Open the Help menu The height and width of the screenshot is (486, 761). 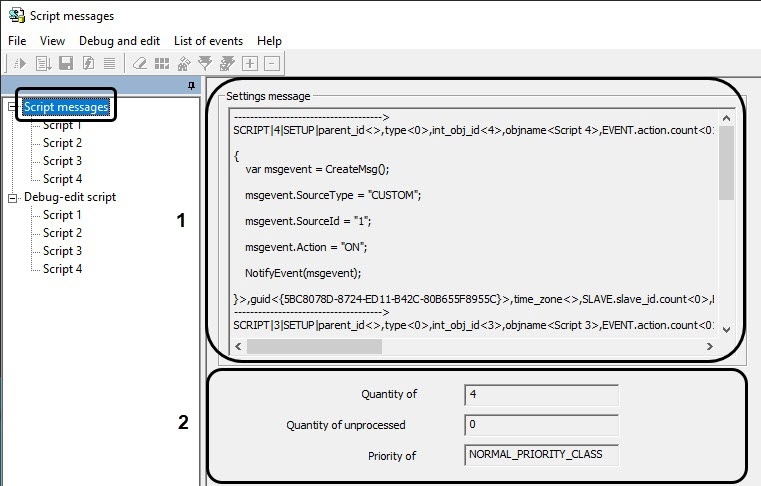(x=269, y=41)
